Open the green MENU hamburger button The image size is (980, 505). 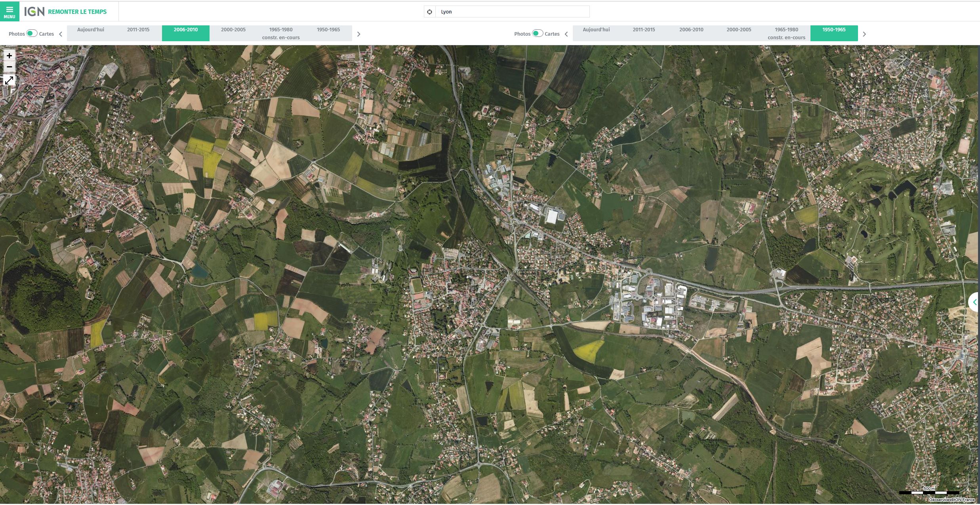10,11
